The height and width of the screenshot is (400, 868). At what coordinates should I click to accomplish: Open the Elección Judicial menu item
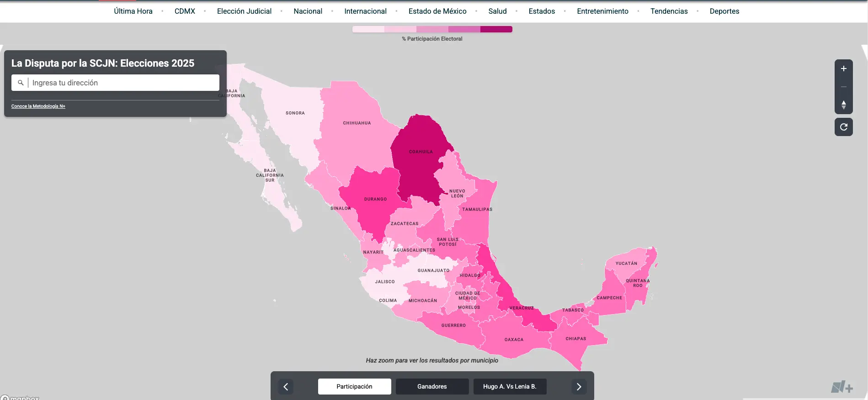pyautogui.click(x=244, y=11)
